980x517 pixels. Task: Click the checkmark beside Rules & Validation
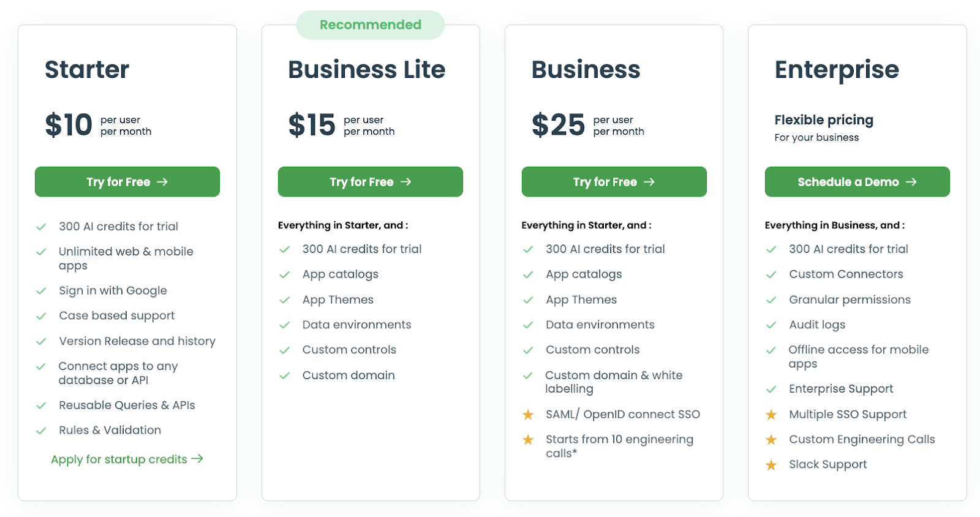point(41,431)
